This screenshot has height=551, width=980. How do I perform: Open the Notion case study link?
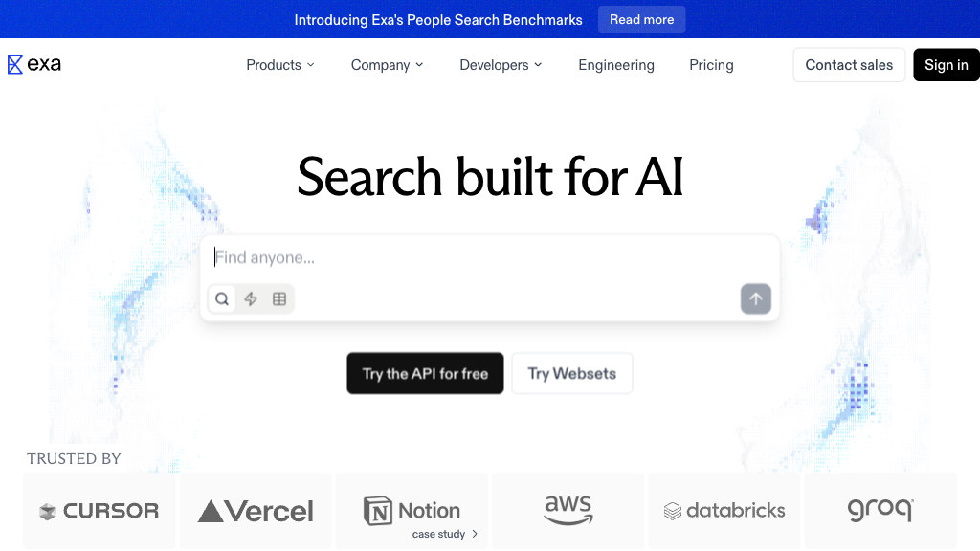point(444,534)
